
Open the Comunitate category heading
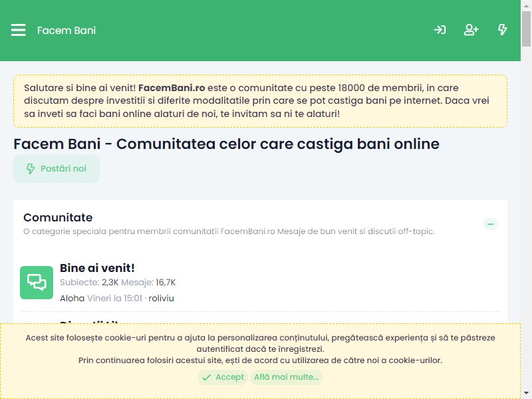(x=58, y=217)
